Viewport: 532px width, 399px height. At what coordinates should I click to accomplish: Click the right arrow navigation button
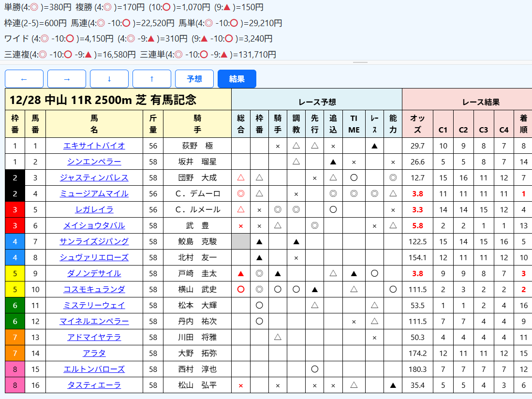click(67, 79)
